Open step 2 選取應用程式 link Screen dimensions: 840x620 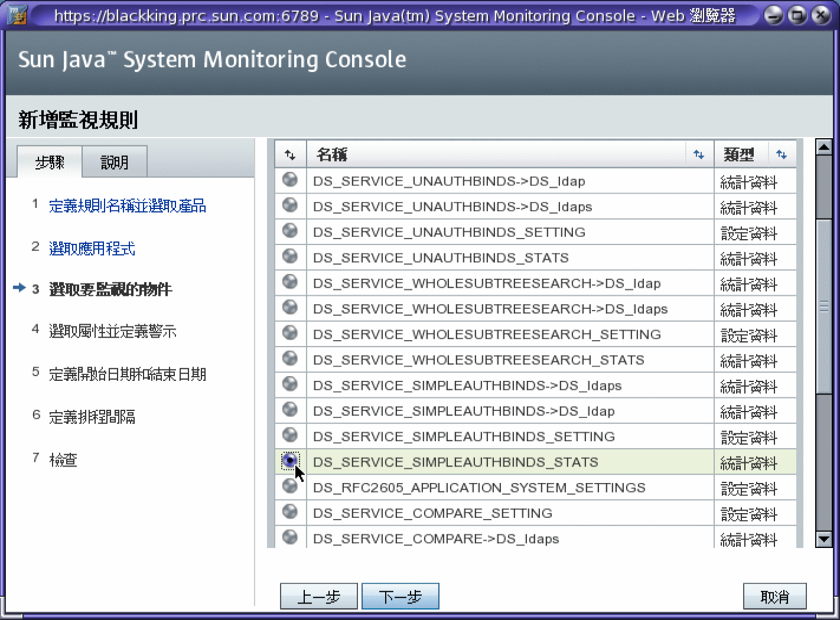pyautogui.click(x=92, y=248)
